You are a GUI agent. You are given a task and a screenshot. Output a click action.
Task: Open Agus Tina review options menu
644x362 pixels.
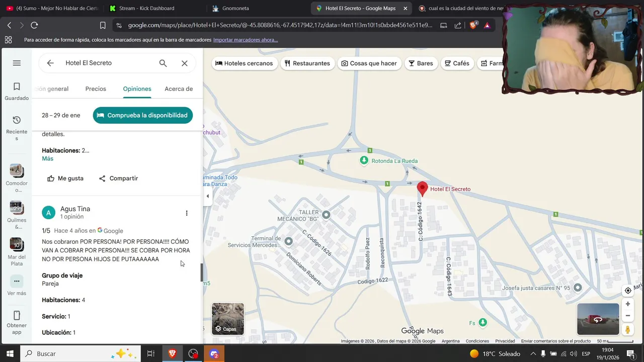(x=187, y=213)
